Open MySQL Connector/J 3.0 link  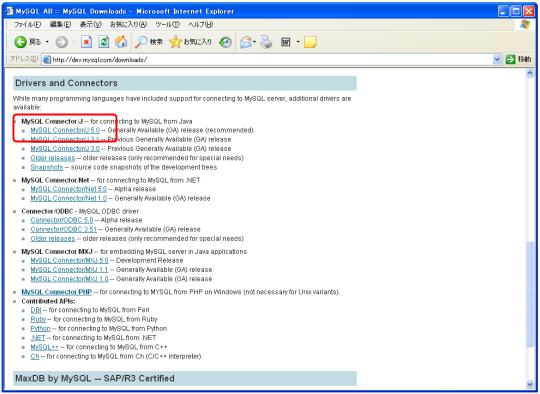click(x=65, y=149)
